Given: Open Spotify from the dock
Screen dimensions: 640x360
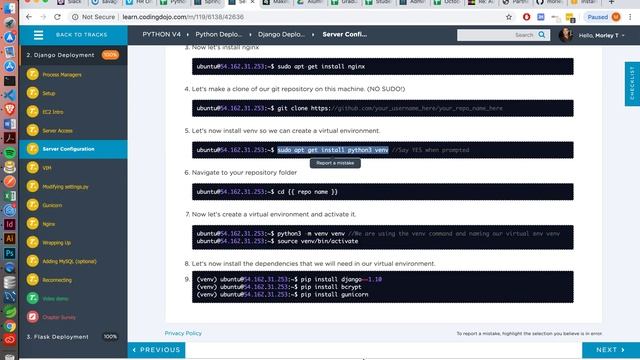Looking at the screenshot, I should point(9,153).
